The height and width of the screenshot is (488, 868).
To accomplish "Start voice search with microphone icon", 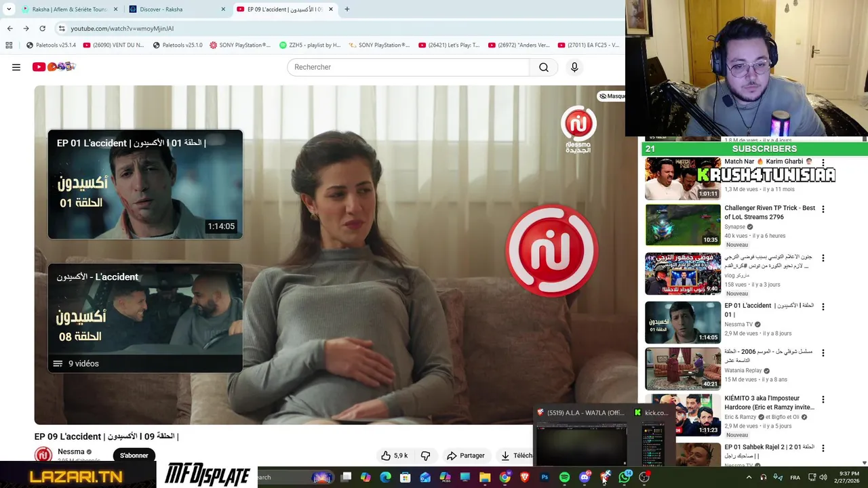I will tap(574, 67).
